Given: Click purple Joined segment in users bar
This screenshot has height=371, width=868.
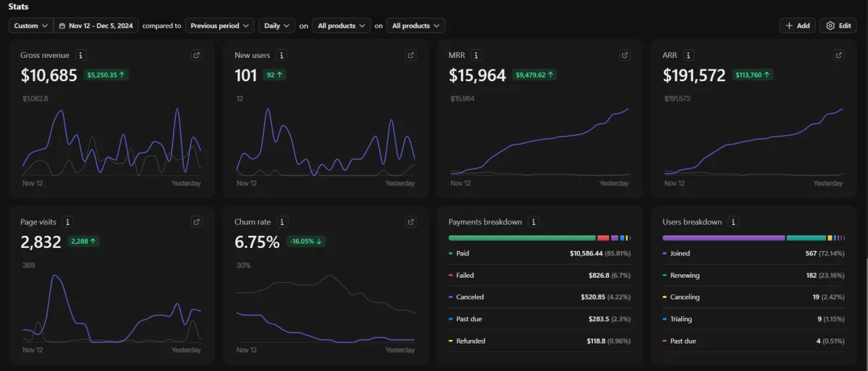Looking at the screenshot, I should click(x=723, y=237).
